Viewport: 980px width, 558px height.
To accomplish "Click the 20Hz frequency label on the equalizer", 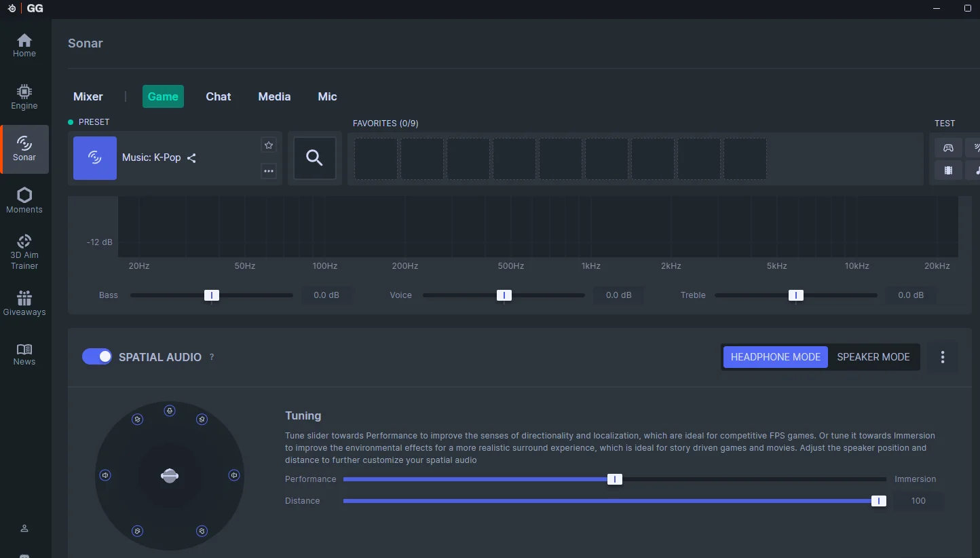I will pos(139,266).
